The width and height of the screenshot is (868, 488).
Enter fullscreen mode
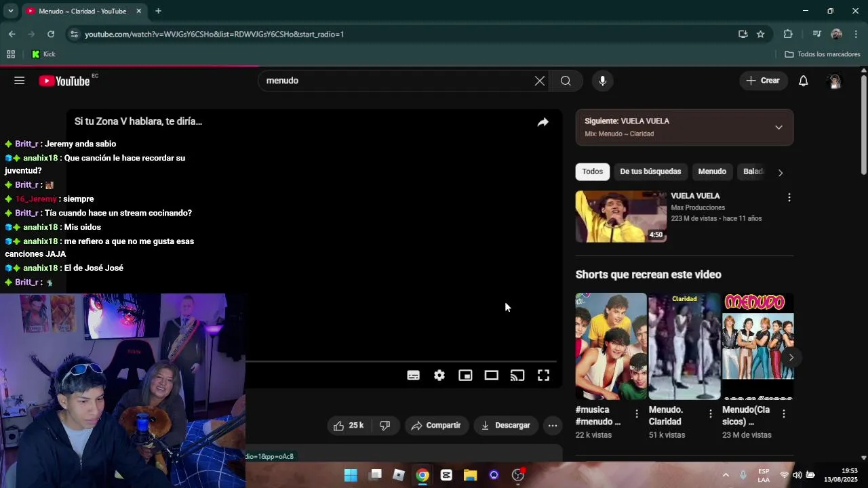543,375
